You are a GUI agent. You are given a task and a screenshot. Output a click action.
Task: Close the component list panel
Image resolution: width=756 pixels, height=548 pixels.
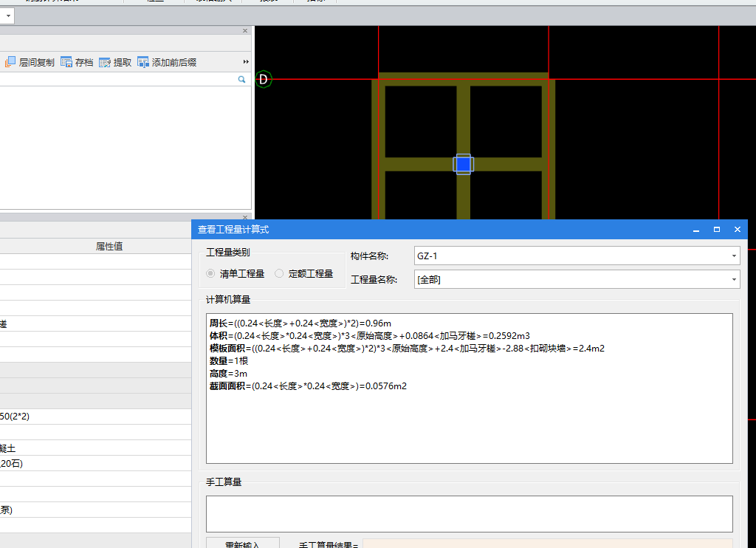coord(246,31)
